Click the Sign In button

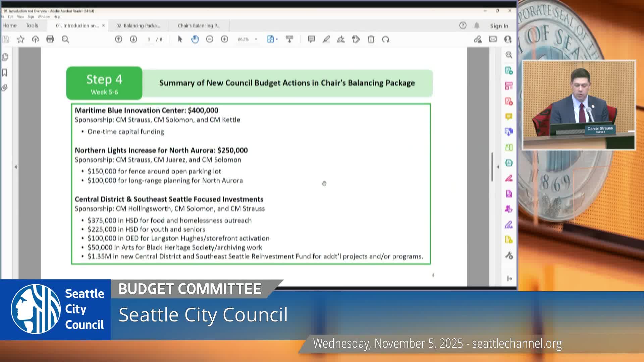499,26
